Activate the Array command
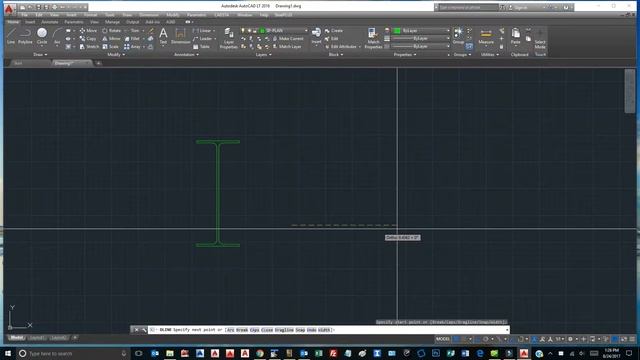 [132, 47]
